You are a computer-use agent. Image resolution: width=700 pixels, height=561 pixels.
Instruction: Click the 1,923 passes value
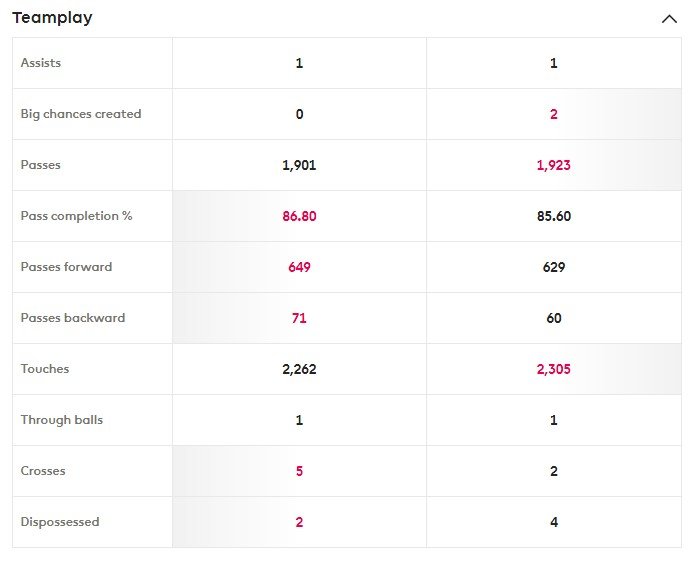[554, 165]
